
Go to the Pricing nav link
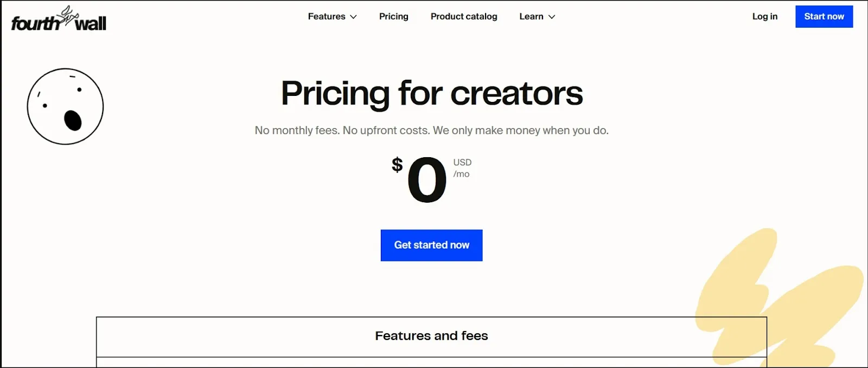click(x=393, y=17)
